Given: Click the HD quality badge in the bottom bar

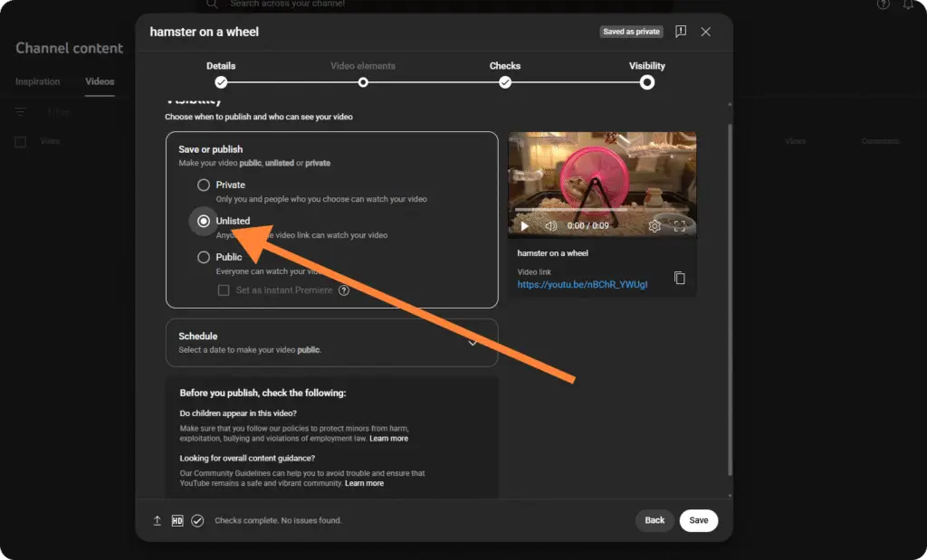Looking at the screenshot, I should pyautogui.click(x=177, y=520).
